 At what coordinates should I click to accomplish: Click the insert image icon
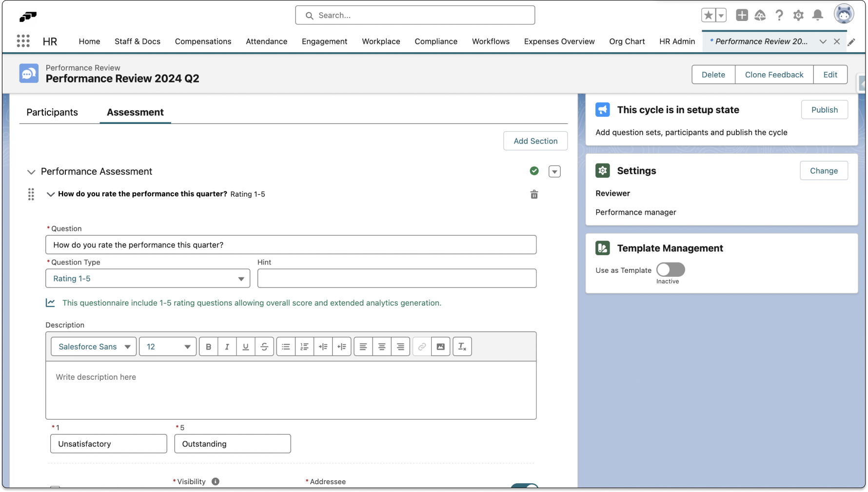point(440,347)
